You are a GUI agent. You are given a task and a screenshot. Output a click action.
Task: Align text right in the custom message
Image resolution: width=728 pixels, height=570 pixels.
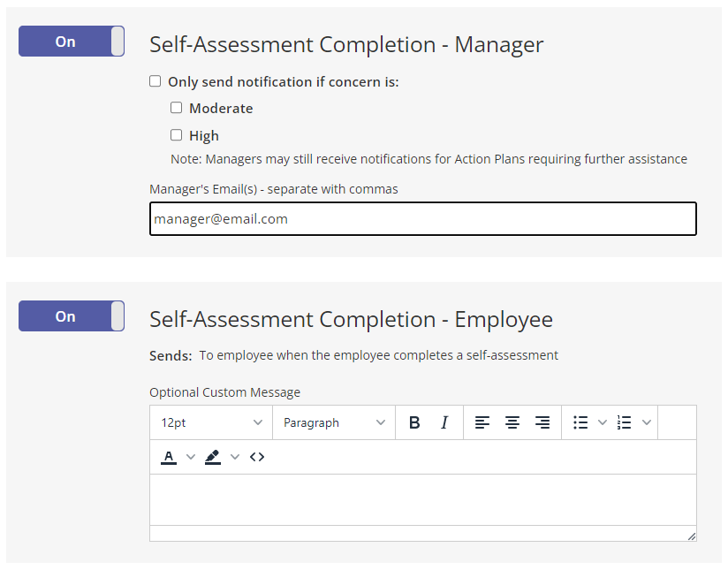[542, 422]
